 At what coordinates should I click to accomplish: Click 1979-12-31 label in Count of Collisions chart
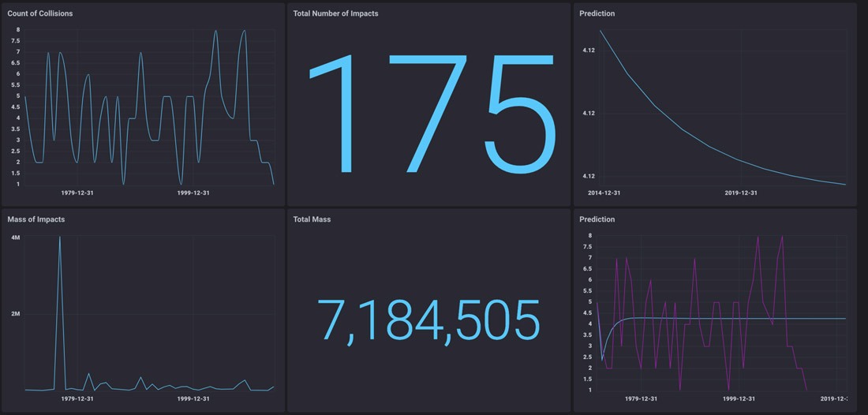coord(77,193)
